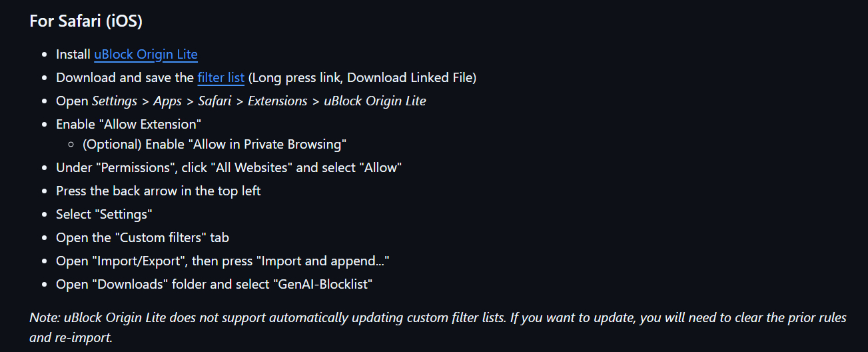Click the "Custom filters" tab step
This screenshot has height=352, width=868.
point(143,237)
